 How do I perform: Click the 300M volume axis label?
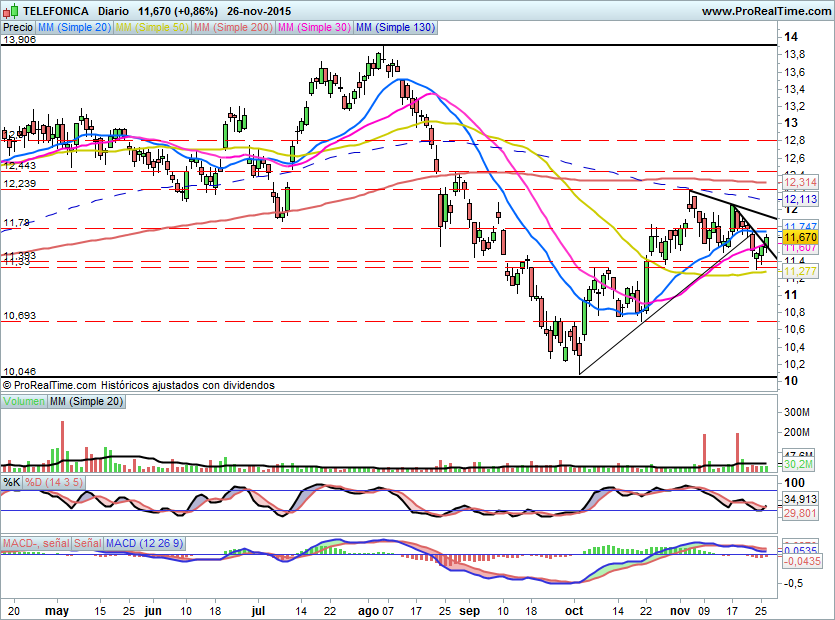797,412
